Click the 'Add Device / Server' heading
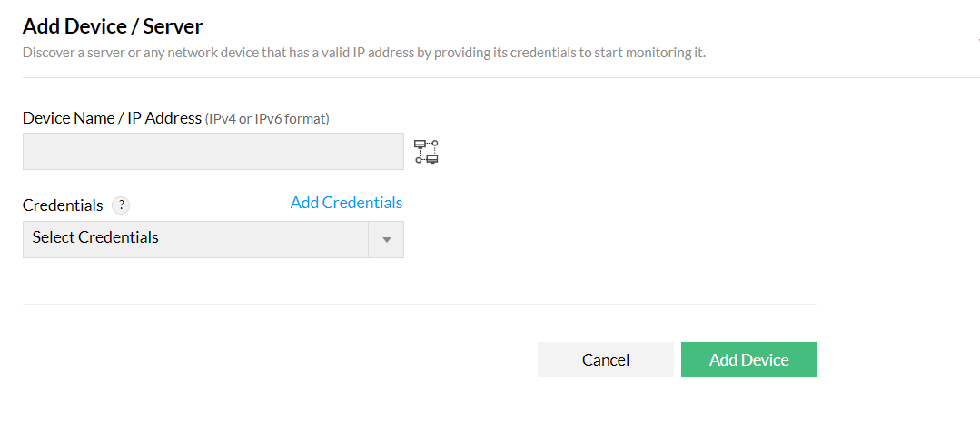The height and width of the screenshot is (441, 980). [113, 26]
